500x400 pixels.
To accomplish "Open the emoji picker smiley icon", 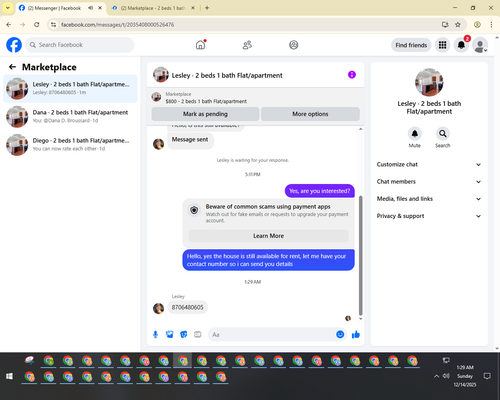I will (340, 334).
